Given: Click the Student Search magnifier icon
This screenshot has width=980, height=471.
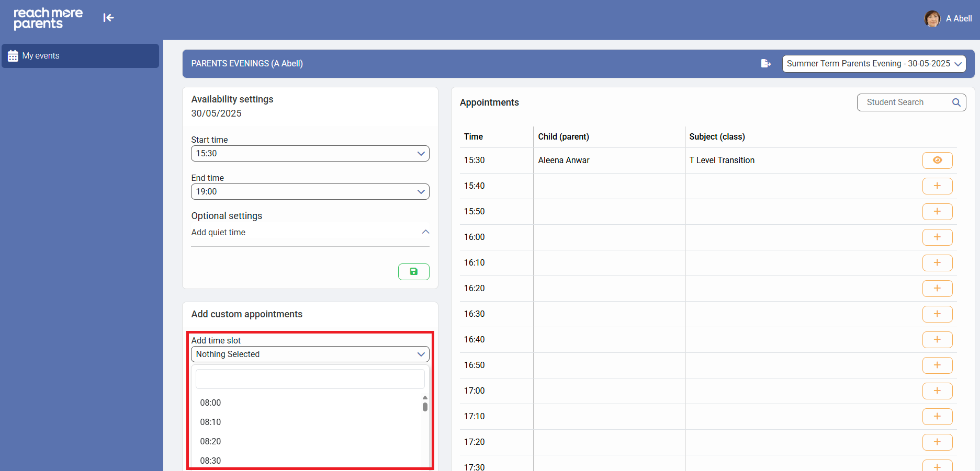Looking at the screenshot, I should tap(956, 102).
